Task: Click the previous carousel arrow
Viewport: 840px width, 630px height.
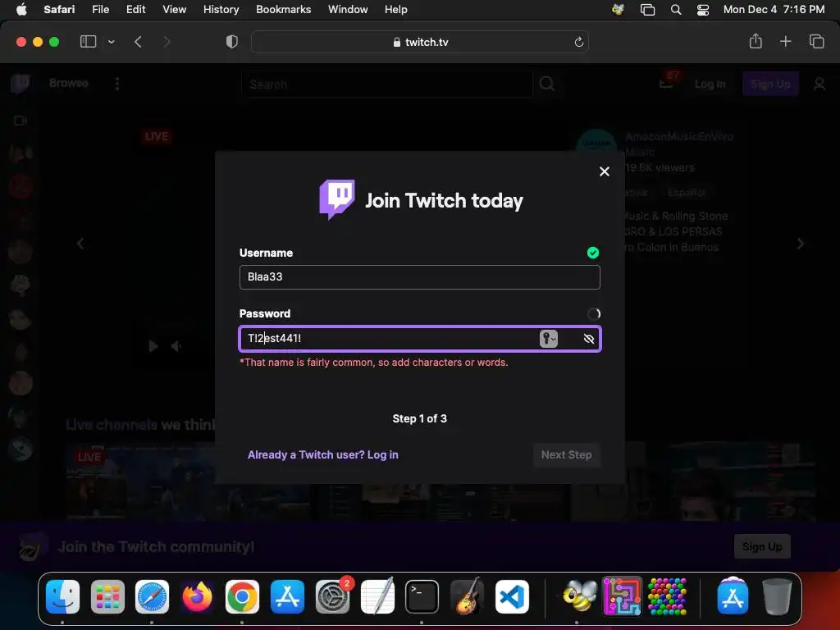Action: tap(80, 244)
